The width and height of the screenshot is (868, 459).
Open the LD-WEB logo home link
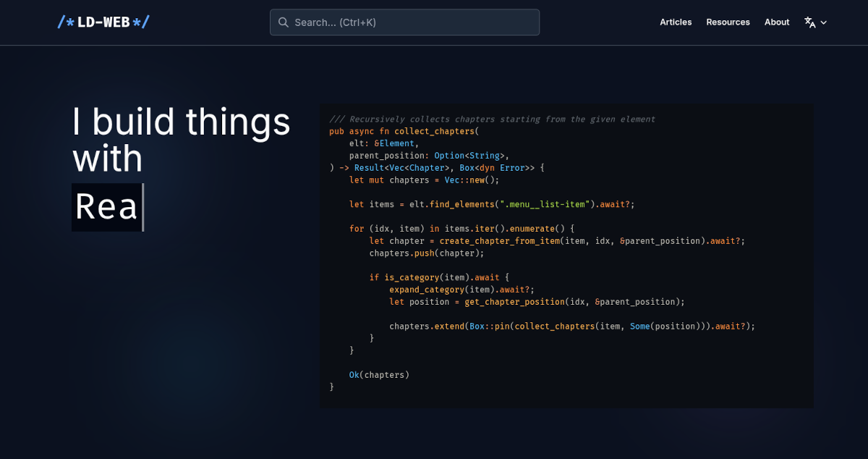click(x=103, y=22)
